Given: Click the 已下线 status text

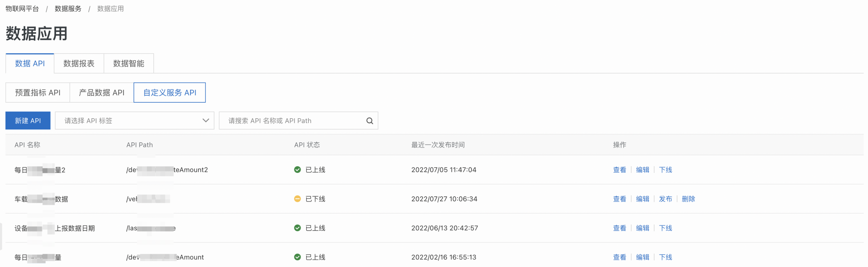Looking at the screenshot, I should tap(315, 199).
